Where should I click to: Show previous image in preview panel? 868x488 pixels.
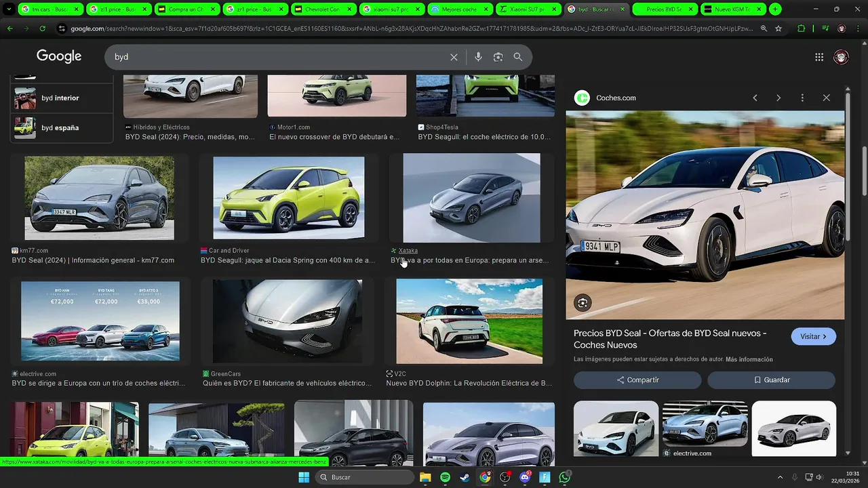click(x=755, y=98)
